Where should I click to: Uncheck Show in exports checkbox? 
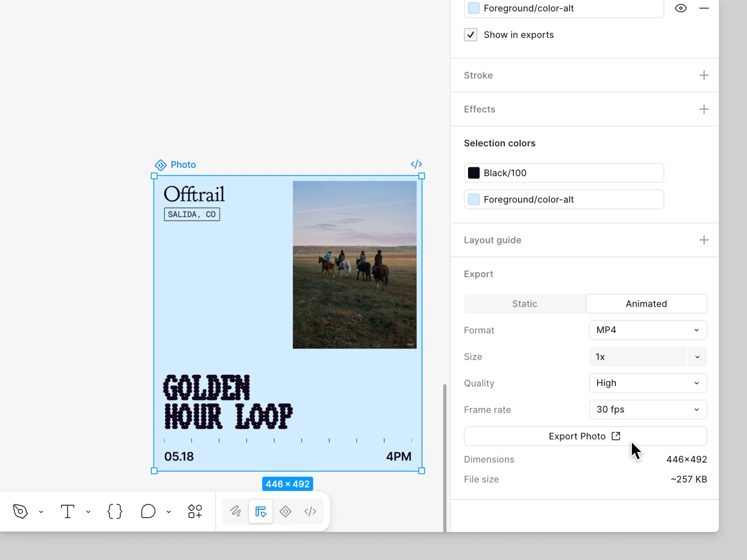(470, 35)
